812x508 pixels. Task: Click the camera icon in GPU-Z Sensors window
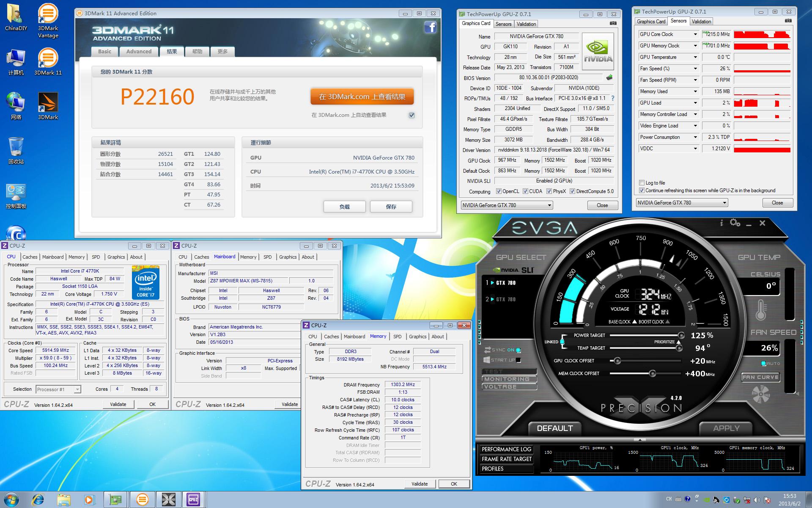click(788, 21)
